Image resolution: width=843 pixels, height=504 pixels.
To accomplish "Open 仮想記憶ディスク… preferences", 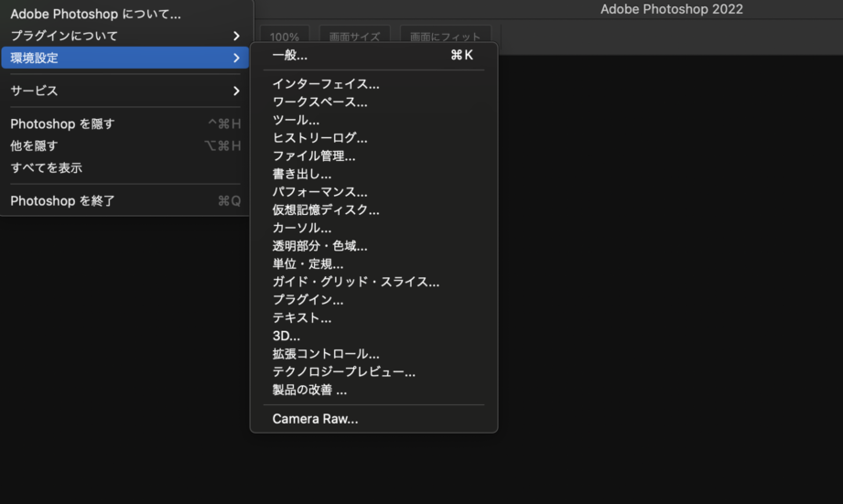I will 373,210.
